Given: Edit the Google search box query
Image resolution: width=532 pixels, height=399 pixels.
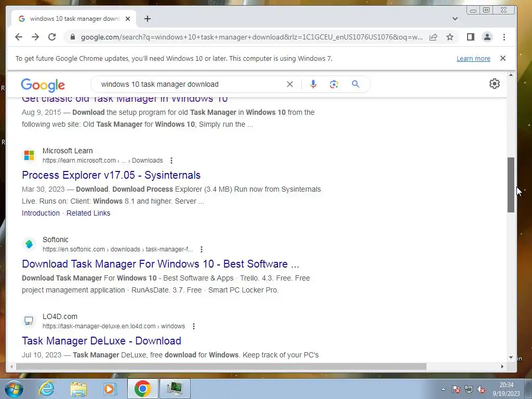Looking at the screenshot, I should click(190, 84).
